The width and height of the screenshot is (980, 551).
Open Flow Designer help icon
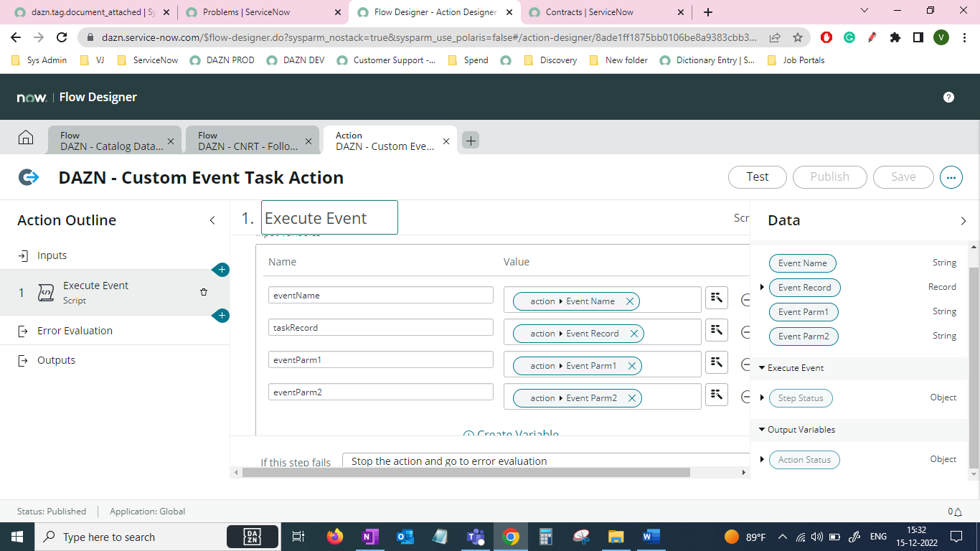pos(948,98)
